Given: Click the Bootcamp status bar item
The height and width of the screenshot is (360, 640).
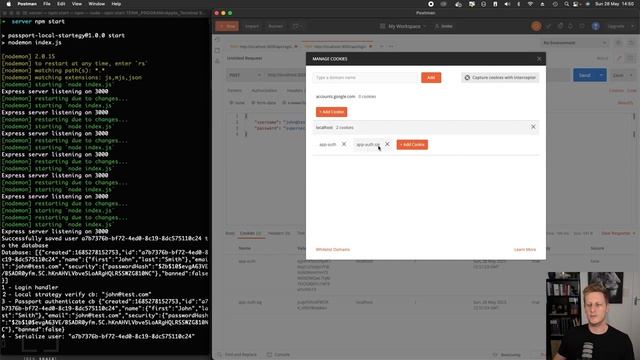Looking at the screenshot, I should coord(507,354).
